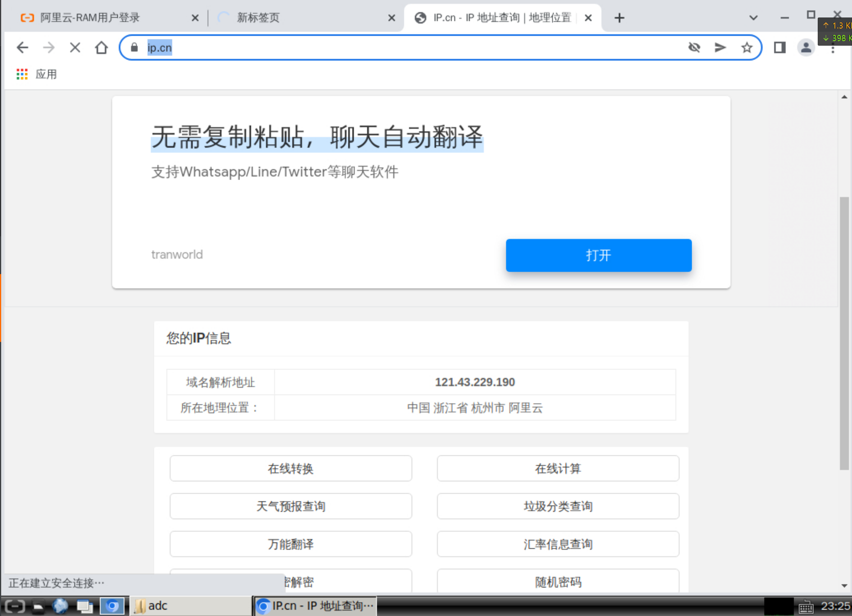Screen dimensions: 852x616
Task: Stop loading the page
Action: click(75, 48)
